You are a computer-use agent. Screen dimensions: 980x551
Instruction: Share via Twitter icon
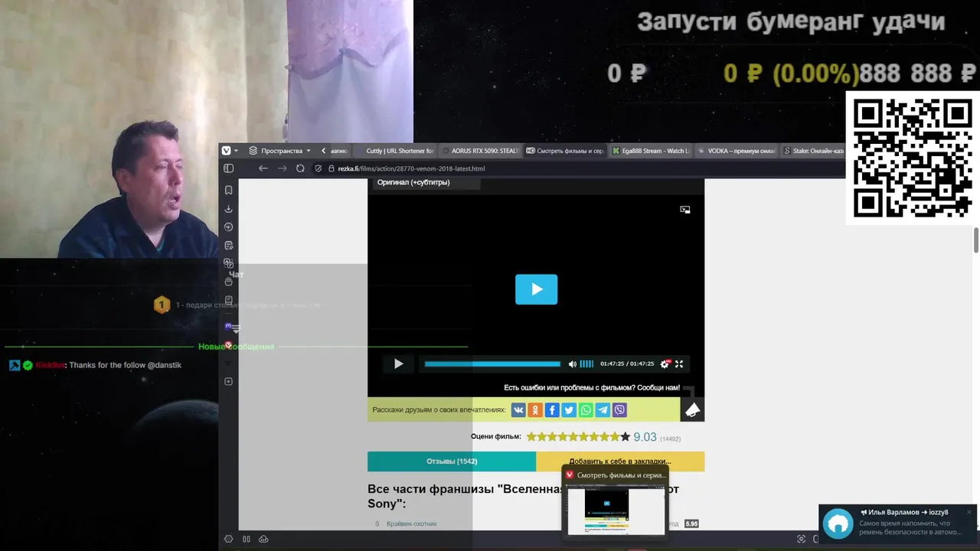pos(569,410)
